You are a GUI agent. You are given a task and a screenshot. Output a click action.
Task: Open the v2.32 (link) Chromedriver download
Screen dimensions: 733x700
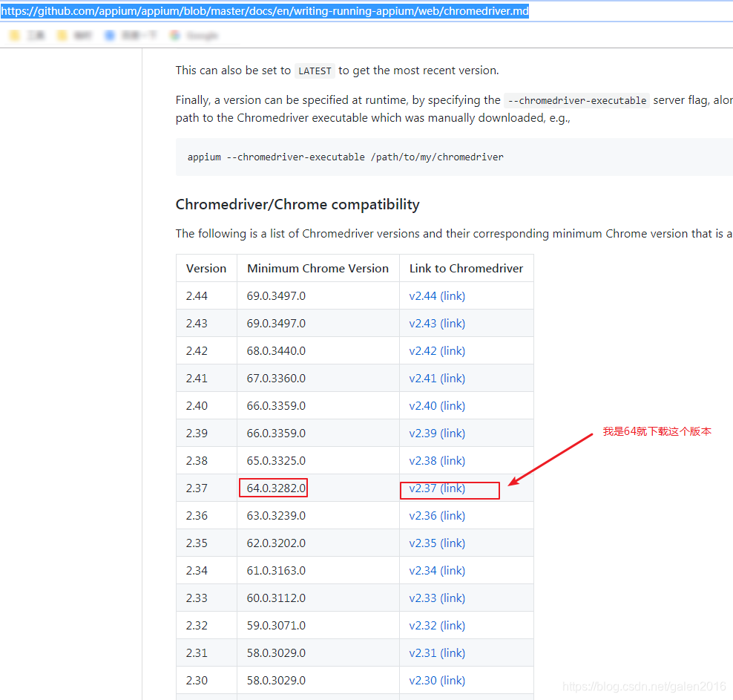(x=437, y=626)
